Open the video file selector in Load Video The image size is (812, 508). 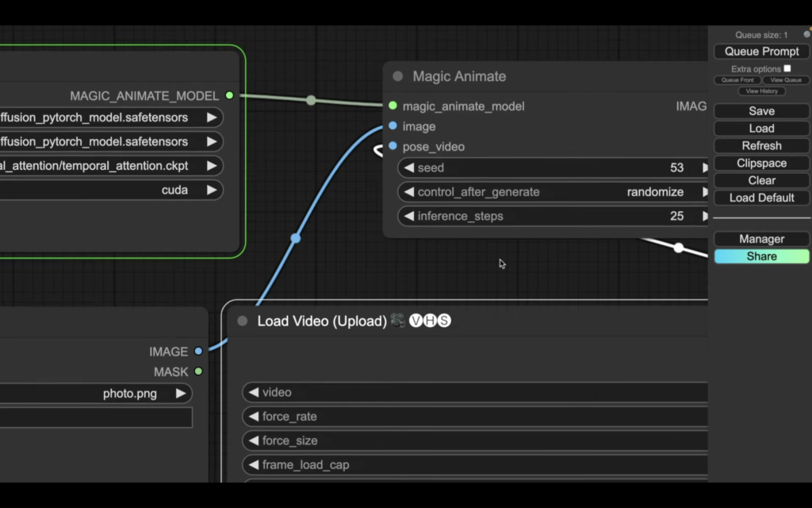point(476,392)
